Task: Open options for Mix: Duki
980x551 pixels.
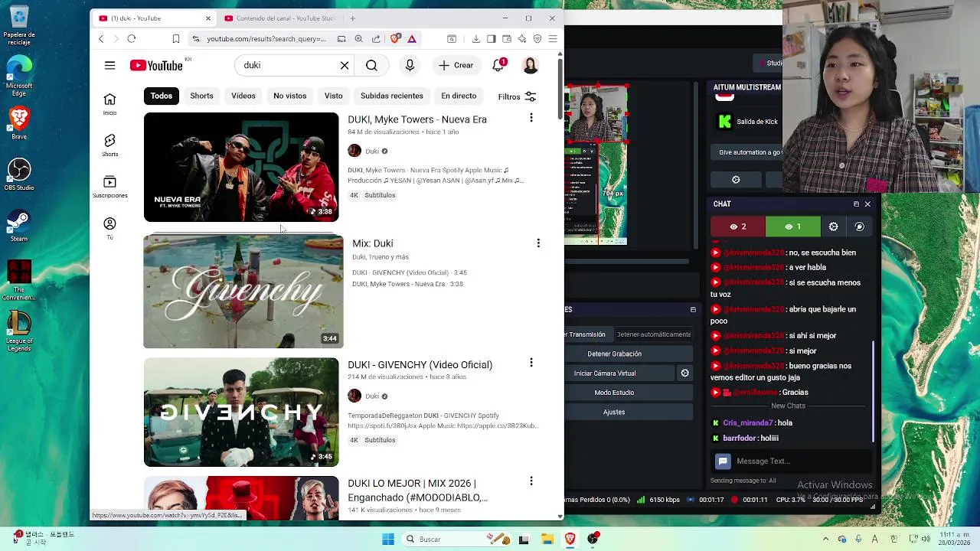Action: 538,243
